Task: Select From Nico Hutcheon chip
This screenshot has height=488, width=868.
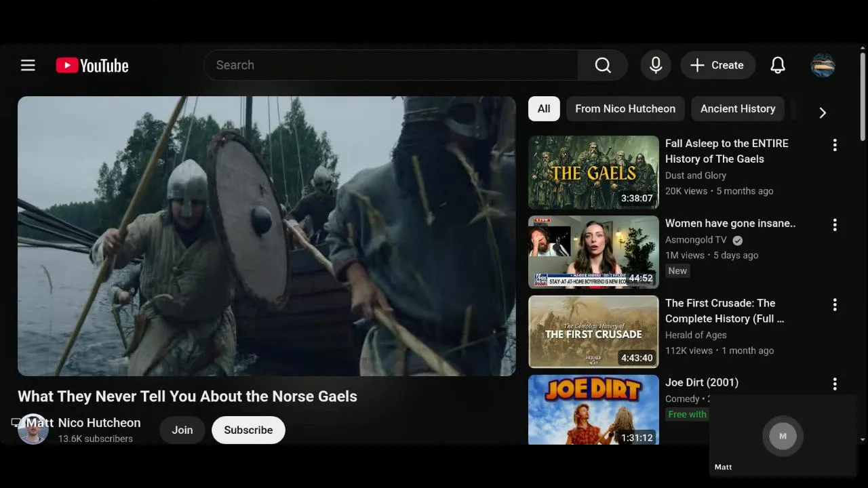Action: coord(625,108)
